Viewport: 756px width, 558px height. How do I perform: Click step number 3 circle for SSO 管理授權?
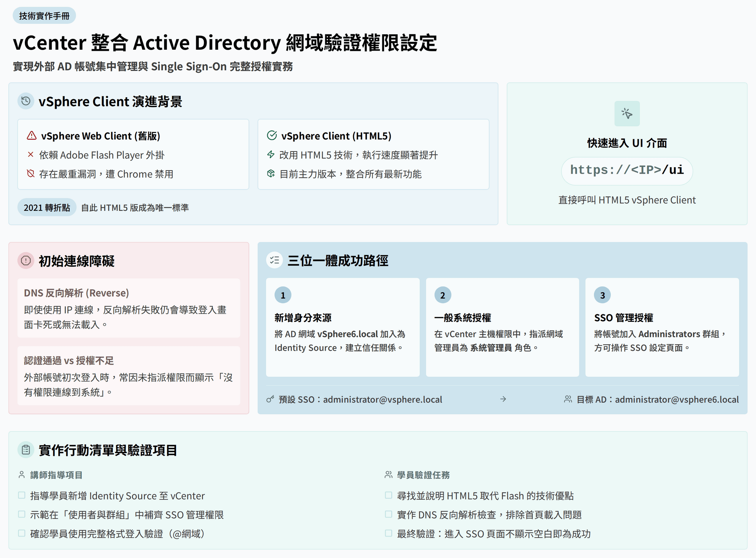pos(602,295)
